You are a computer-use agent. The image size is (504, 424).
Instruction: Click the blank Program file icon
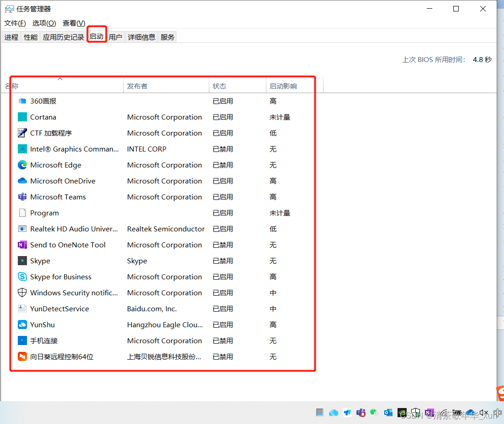click(22, 213)
